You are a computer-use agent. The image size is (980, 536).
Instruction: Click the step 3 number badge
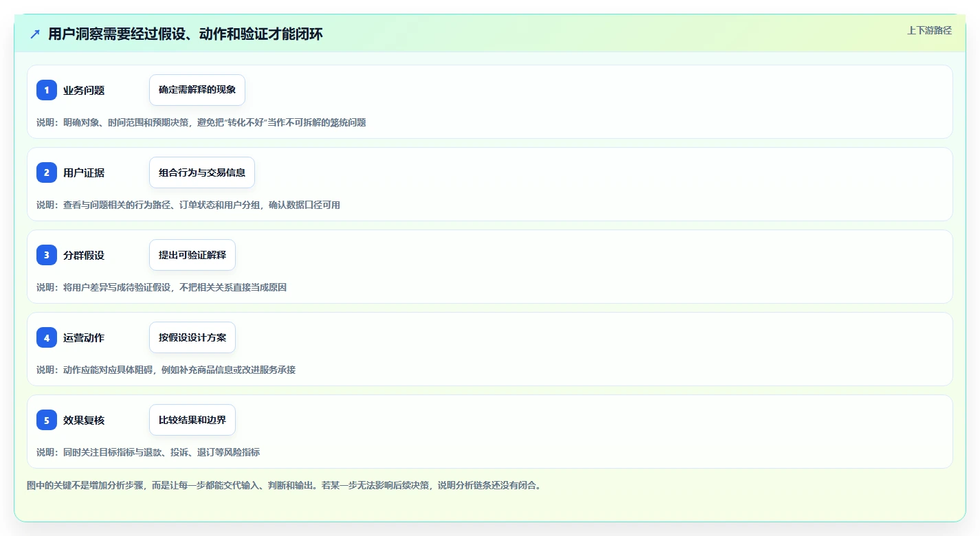pyautogui.click(x=47, y=255)
